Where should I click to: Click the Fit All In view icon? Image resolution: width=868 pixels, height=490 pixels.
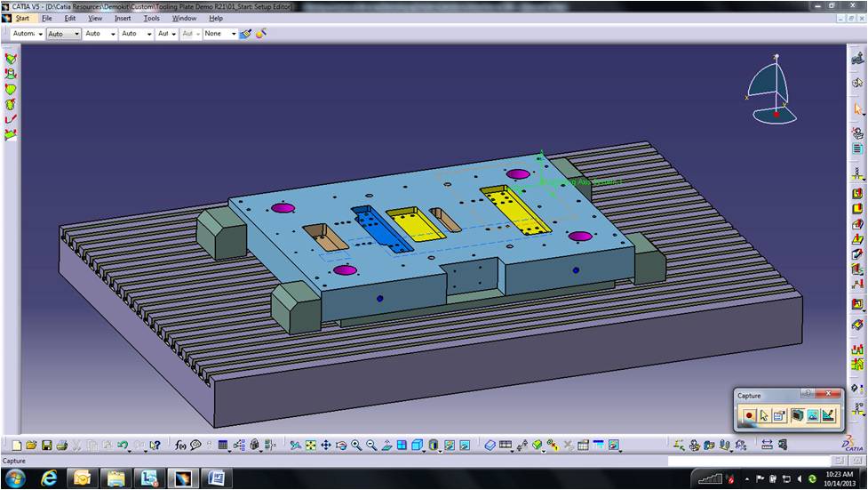coord(311,445)
